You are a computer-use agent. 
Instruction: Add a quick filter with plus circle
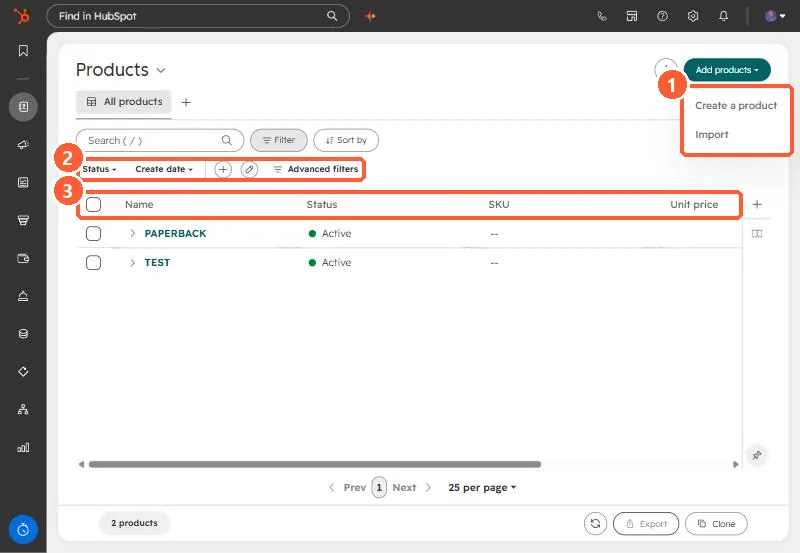tap(223, 169)
